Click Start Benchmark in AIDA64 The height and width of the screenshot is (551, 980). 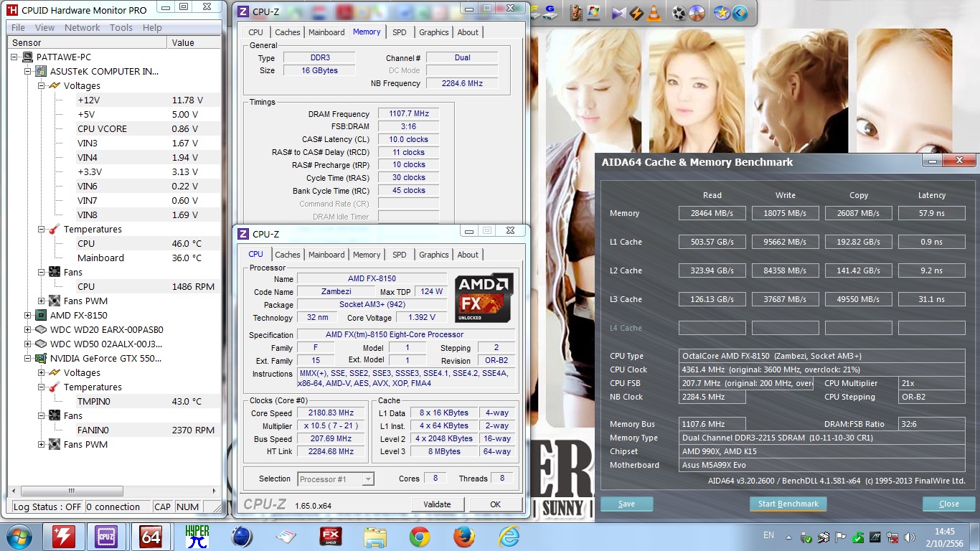788,504
